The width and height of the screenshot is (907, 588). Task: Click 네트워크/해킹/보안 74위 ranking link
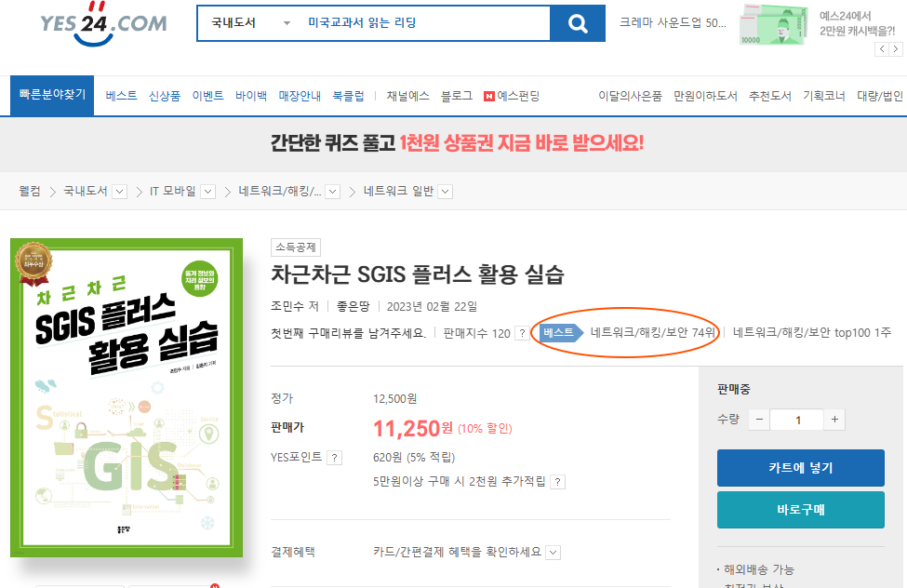(652, 332)
